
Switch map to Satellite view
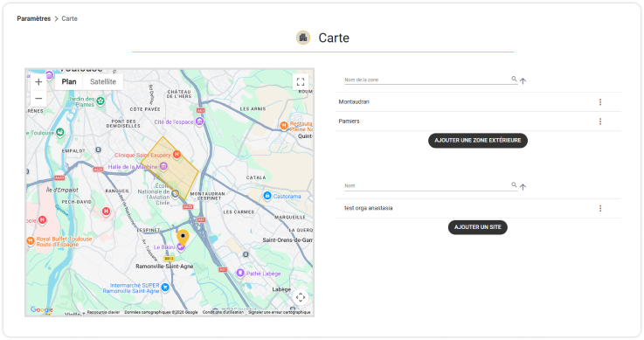pos(103,81)
